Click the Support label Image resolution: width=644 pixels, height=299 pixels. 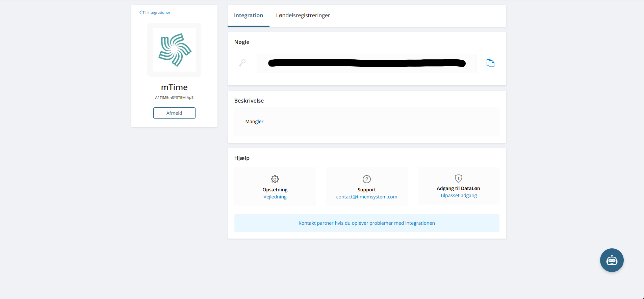click(367, 190)
